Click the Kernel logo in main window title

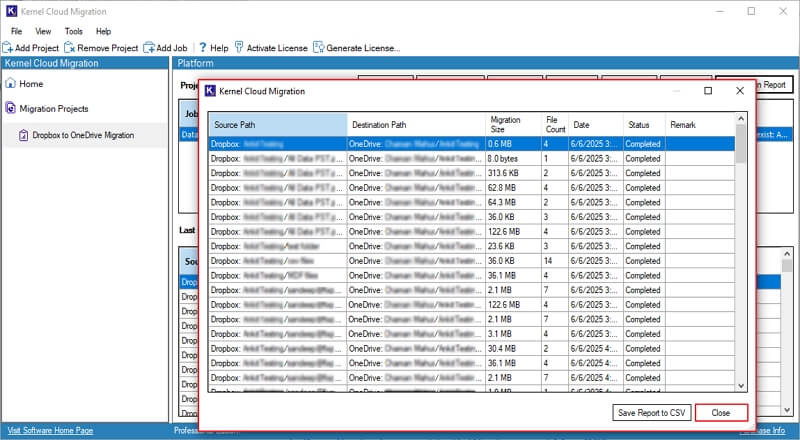point(11,11)
